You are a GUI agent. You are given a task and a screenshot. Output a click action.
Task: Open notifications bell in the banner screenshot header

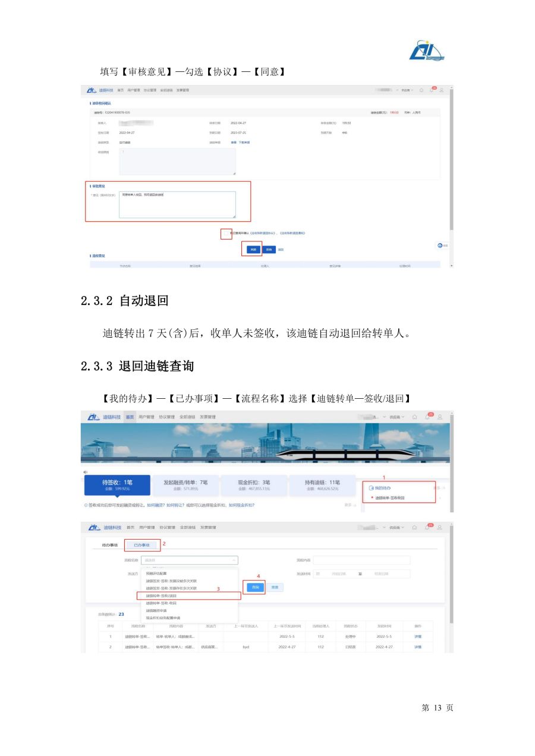pyautogui.click(x=427, y=417)
